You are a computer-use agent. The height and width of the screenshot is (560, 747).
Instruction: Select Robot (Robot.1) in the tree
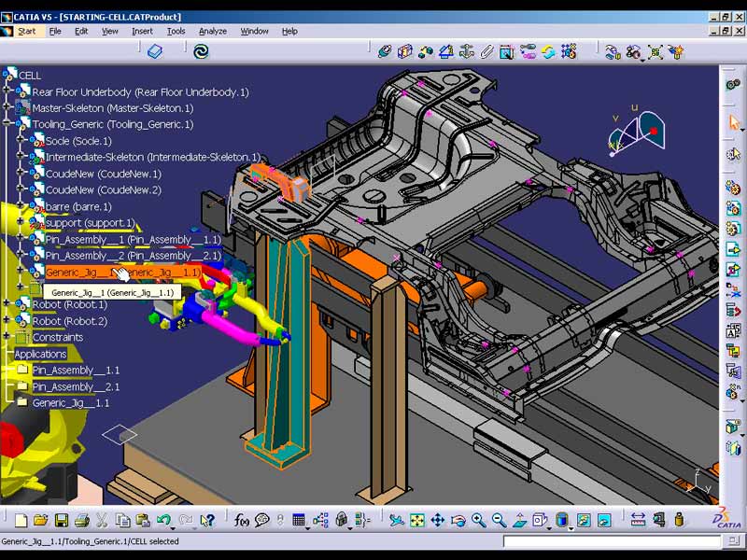click(x=82, y=304)
